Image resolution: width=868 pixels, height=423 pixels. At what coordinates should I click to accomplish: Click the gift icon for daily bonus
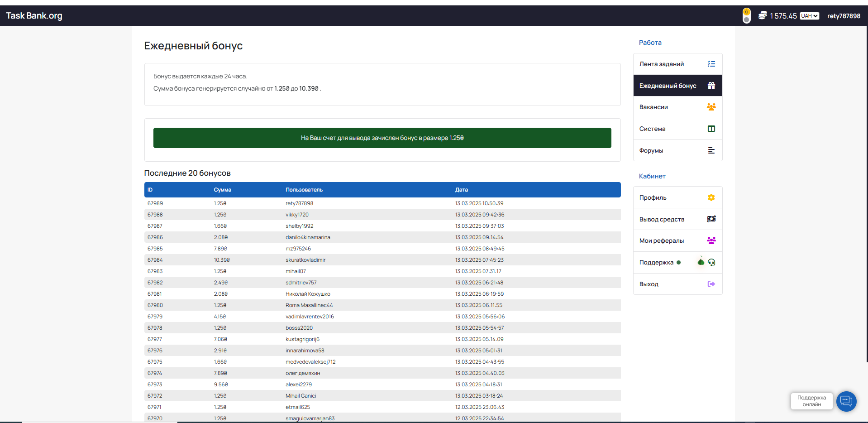click(711, 86)
